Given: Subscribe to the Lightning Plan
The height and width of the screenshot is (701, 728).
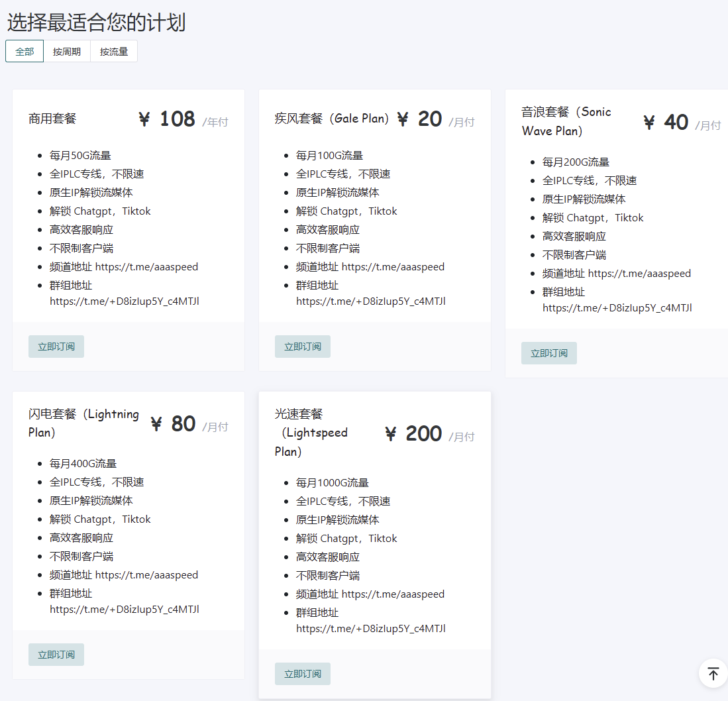Looking at the screenshot, I should [x=56, y=655].
